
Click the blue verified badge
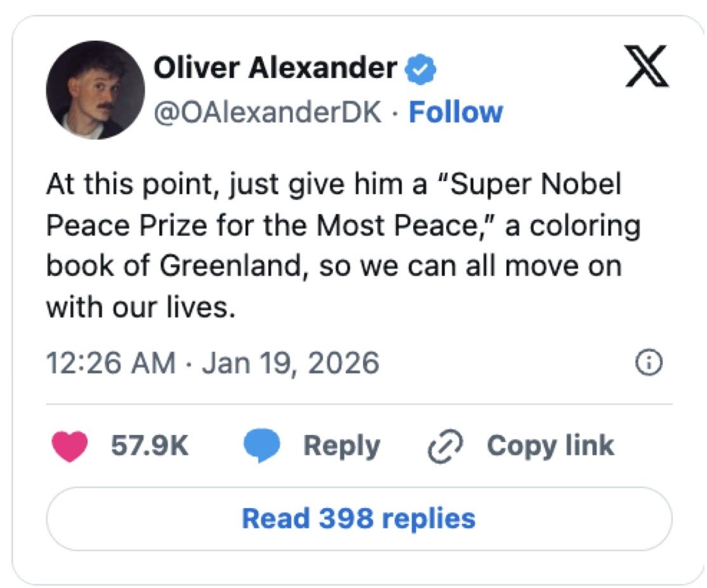click(421, 68)
